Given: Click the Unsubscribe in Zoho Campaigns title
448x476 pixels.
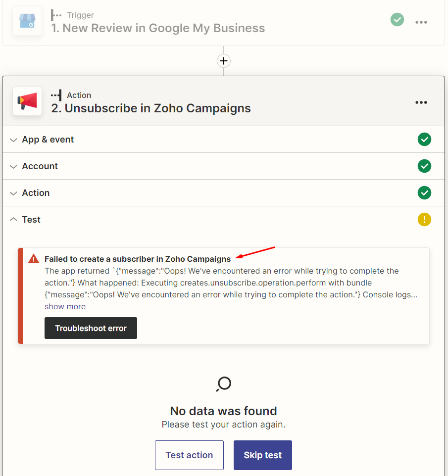Looking at the screenshot, I should 151,108.
